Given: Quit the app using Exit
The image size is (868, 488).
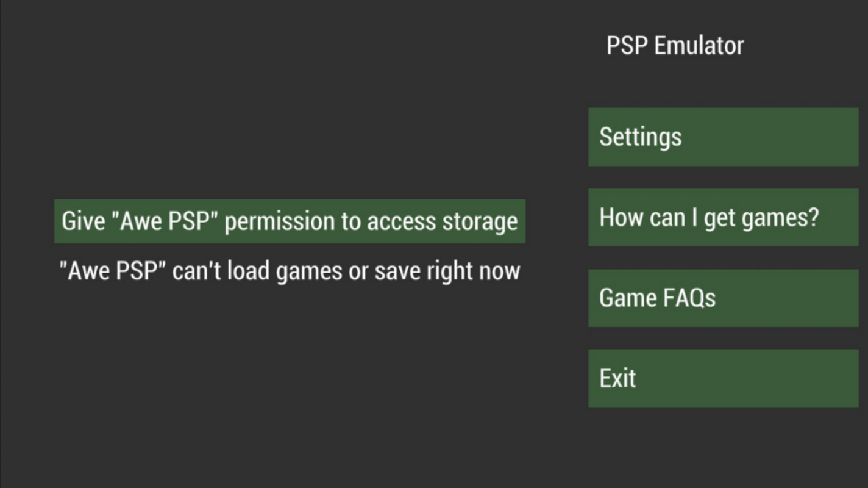Looking at the screenshot, I should (x=723, y=378).
